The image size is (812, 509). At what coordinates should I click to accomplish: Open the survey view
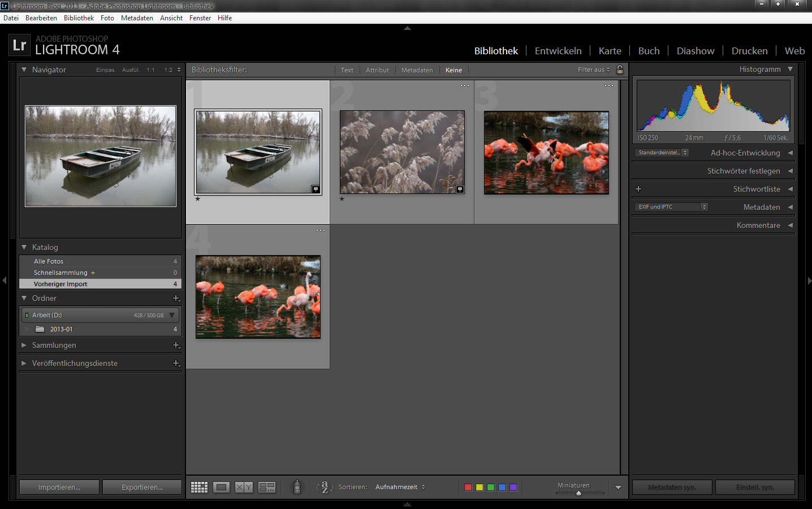click(266, 488)
